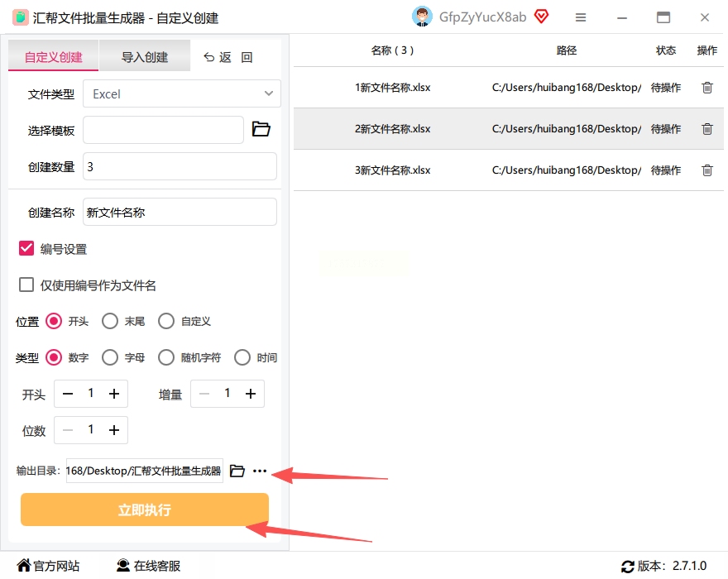Contact 在线客服 support

(x=148, y=566)
